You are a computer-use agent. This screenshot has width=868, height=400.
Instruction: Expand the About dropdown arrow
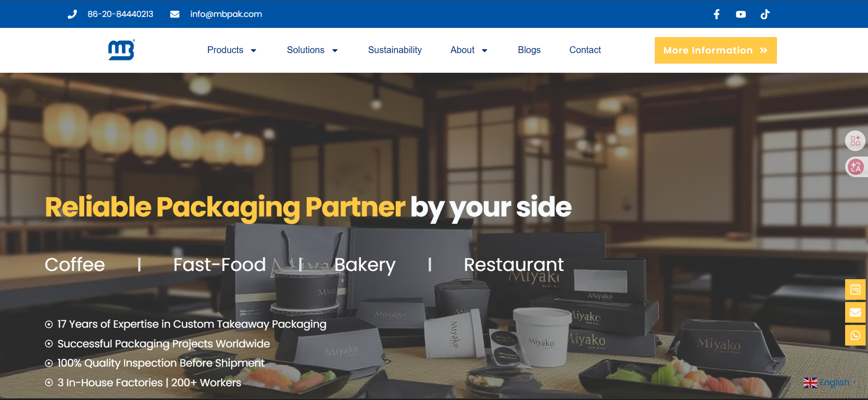coord(485,50)
